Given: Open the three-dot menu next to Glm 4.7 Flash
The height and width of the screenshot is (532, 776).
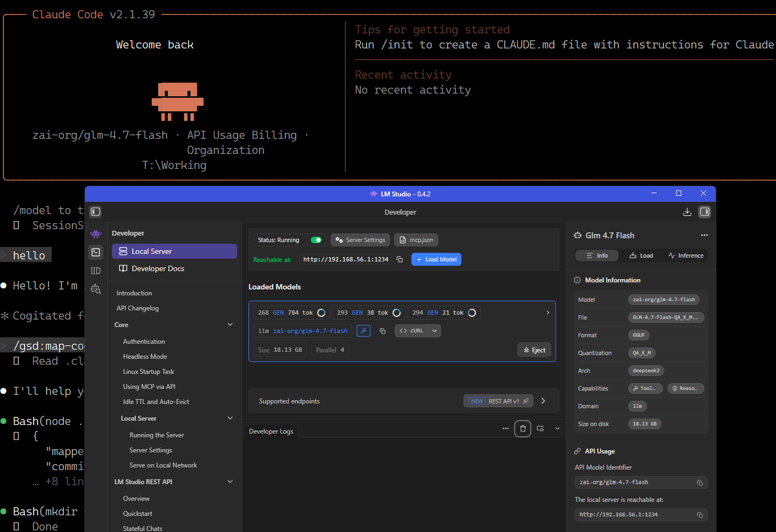Looking at the screenshot, I should [704, 236].
